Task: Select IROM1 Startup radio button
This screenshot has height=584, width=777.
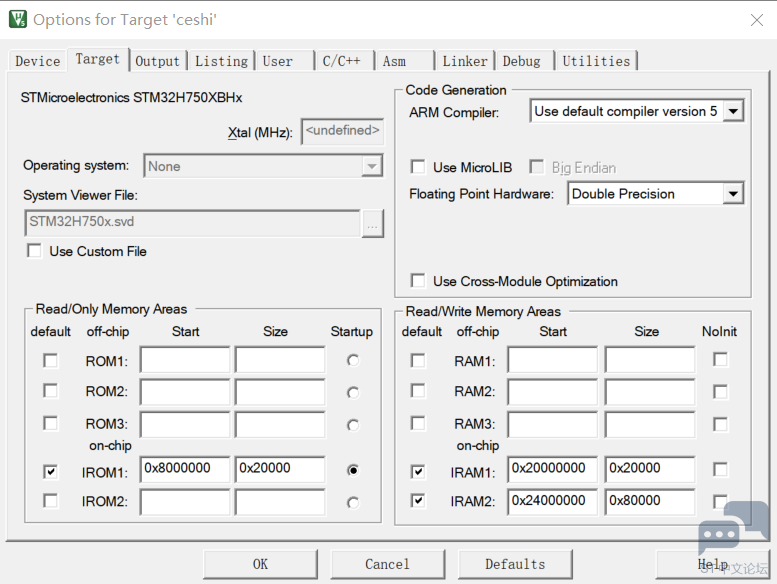Action: [353, 470]
